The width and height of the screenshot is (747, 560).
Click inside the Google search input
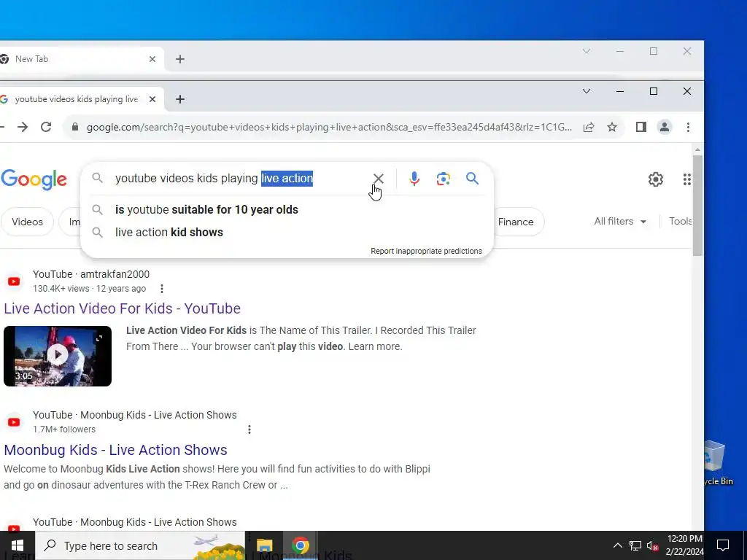[x=239, y=178]
